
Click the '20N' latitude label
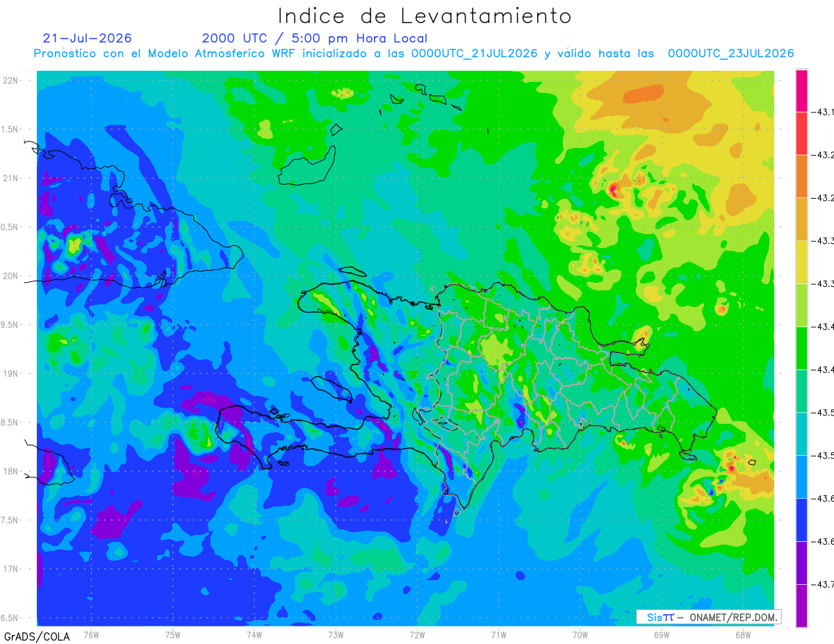click(10, 276)
